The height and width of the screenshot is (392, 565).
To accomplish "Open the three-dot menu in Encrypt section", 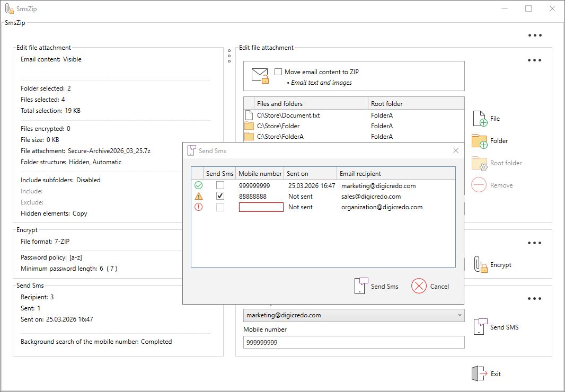I will [x=534, y=243].
